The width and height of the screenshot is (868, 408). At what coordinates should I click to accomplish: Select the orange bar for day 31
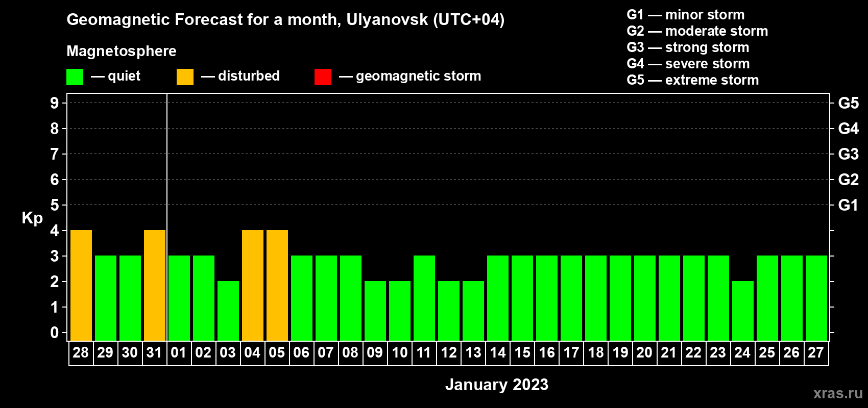click(x=155, y=286)
